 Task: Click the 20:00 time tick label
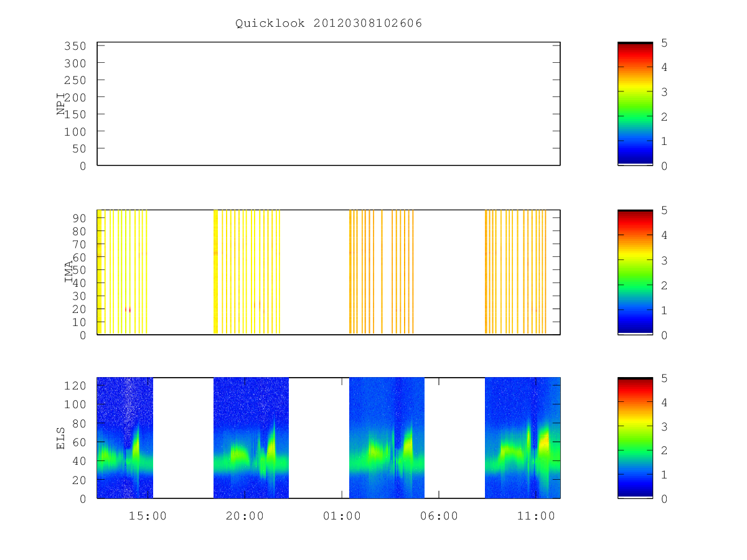point(245,516)
